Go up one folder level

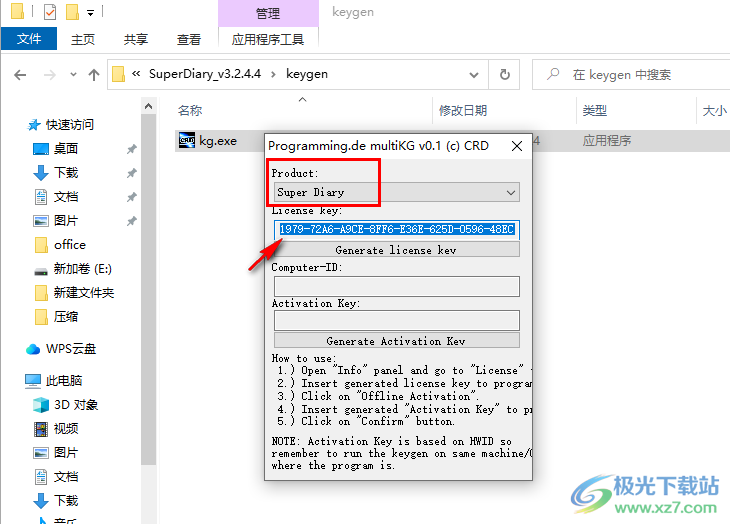pyautogui.click(x=94, y=74)
